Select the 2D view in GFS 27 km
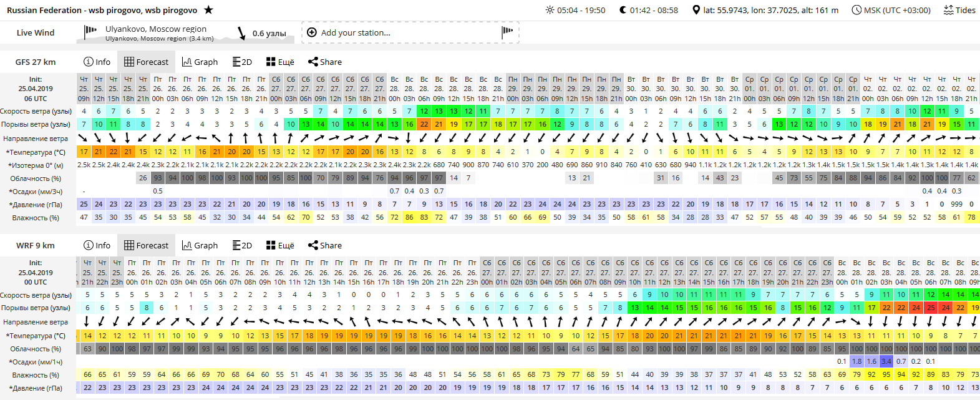Screen dimensions: 980x400 [x=242, y=62]
